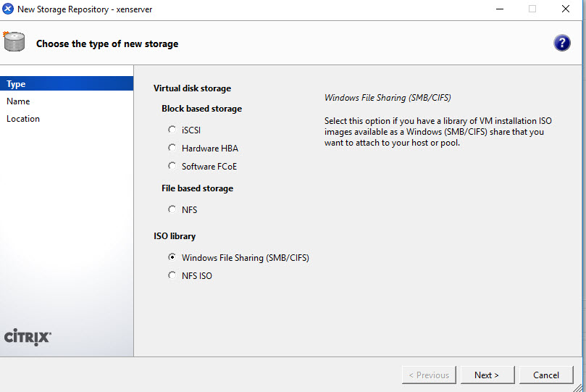
Task: Pick NFS file based storage
Action: click(x=172, y=209)
